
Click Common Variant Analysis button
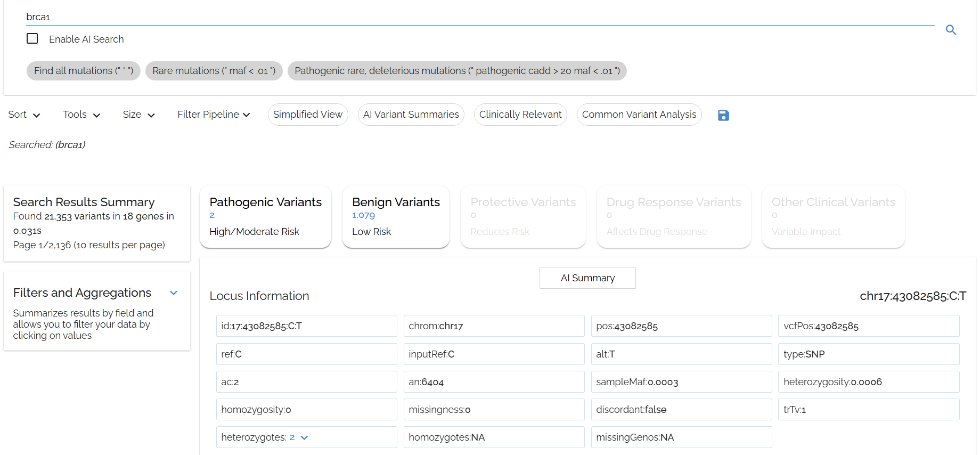point(639,115)
